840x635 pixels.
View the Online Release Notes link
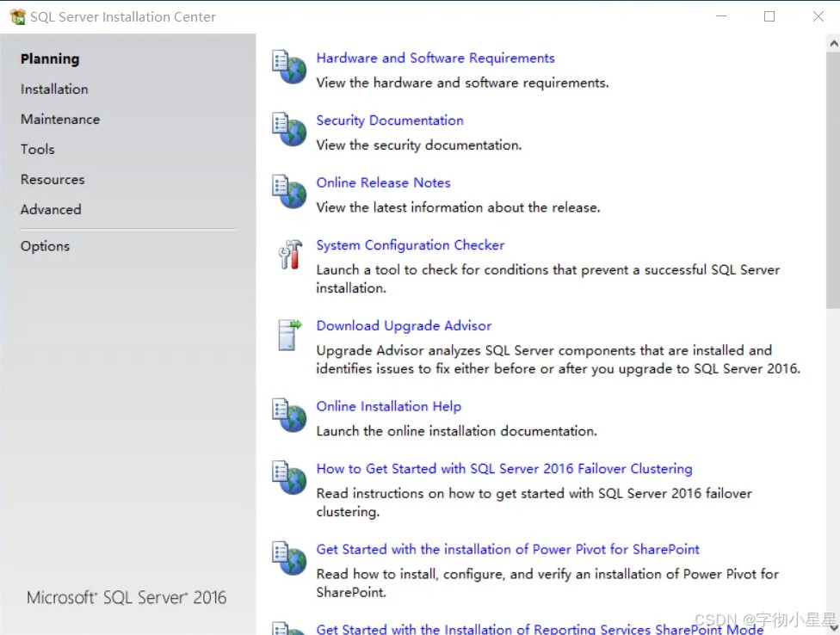coord(384,182)
